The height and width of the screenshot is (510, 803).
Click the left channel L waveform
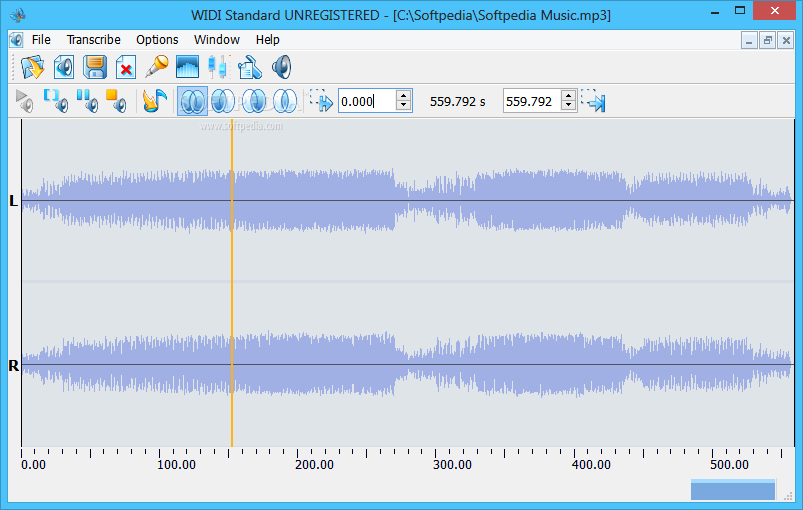pyautogui.click(x=407, y=200)
